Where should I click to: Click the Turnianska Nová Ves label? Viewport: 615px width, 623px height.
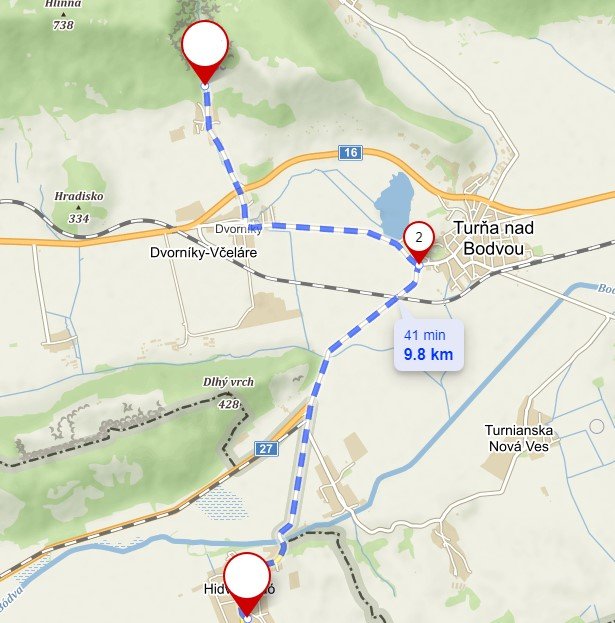(518, 438)
